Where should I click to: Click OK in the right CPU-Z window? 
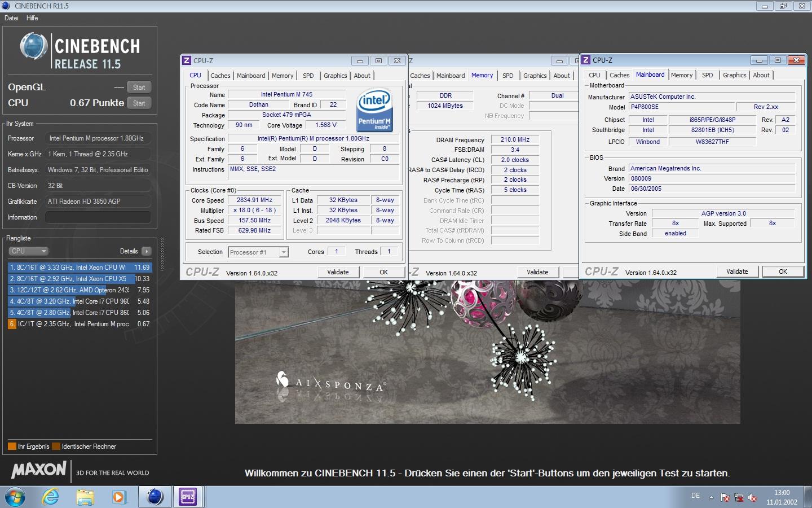tap(783, 271)
